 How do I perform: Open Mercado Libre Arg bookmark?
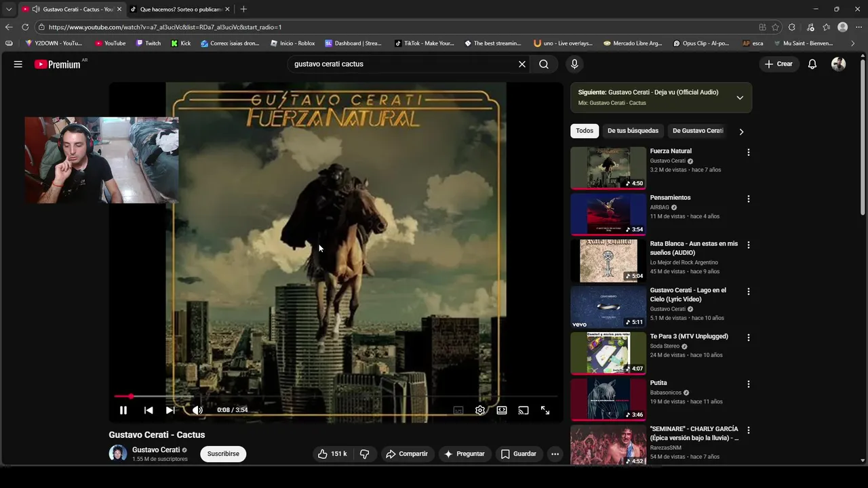pyautogui.click(x=633, y=43)
